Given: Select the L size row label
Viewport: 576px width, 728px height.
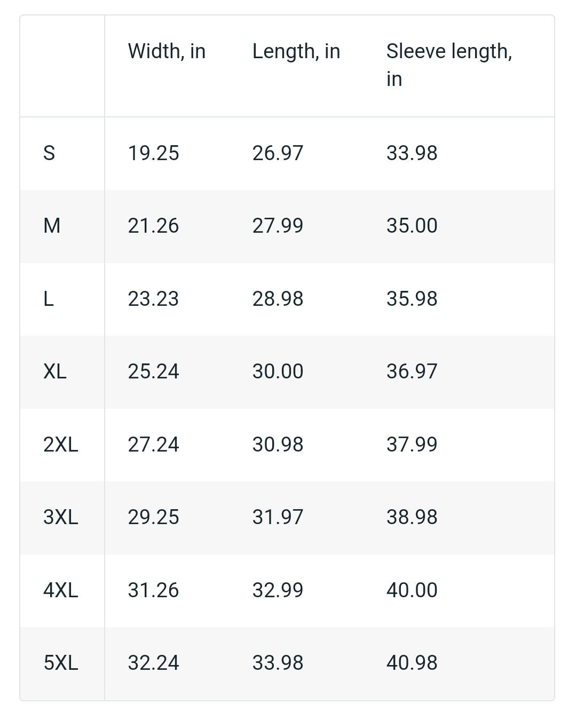Looking at the screenshot, I should click(49, 299).
